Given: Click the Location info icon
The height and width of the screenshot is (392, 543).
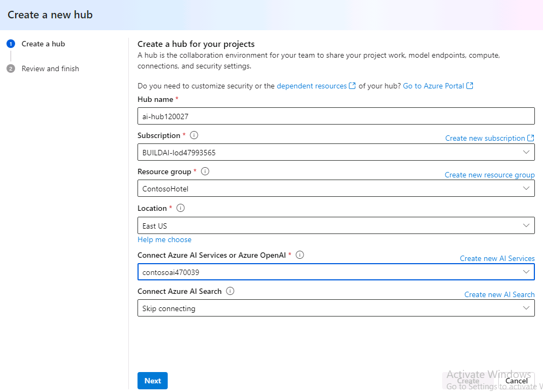Looking at the screenshot, I should click(x=181, y=208).
